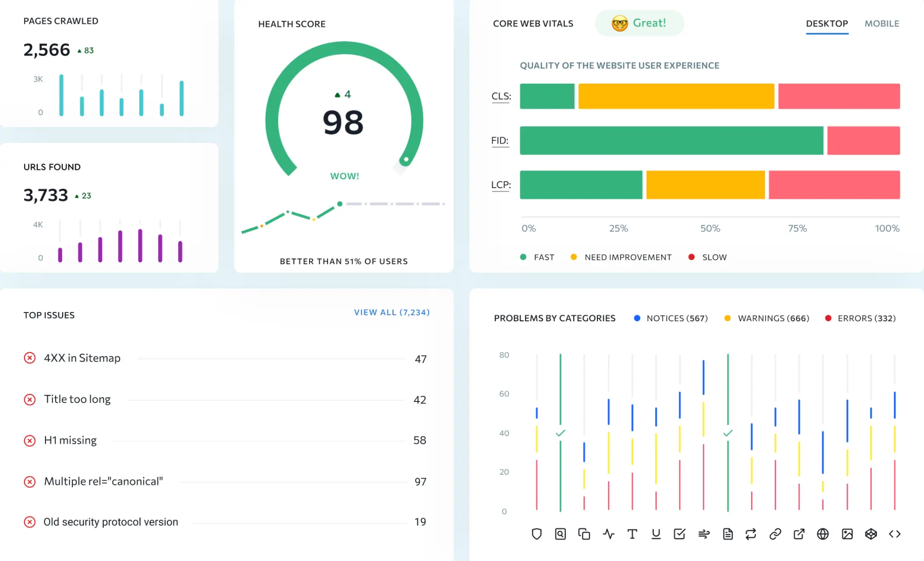Image resolution: width=924 pixels, height=561 pixels.
Task: Select the duplicate pages category icon
Action: point(584,534)
